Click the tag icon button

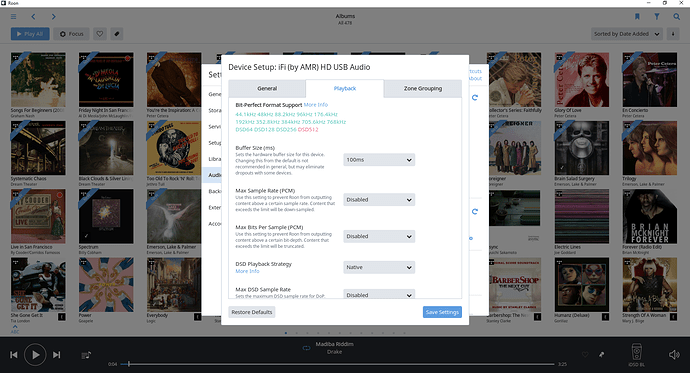coord(117,34)
